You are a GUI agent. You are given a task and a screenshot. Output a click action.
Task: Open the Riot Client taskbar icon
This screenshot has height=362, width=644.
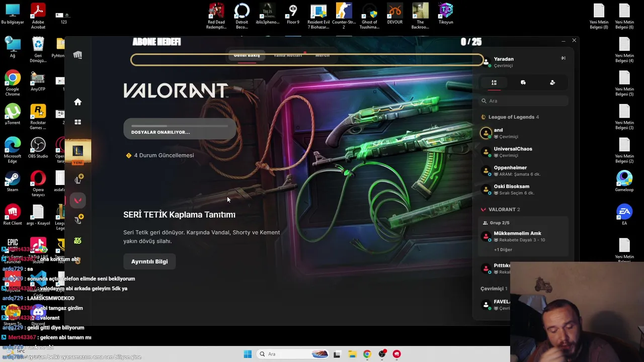pos(396,354)
